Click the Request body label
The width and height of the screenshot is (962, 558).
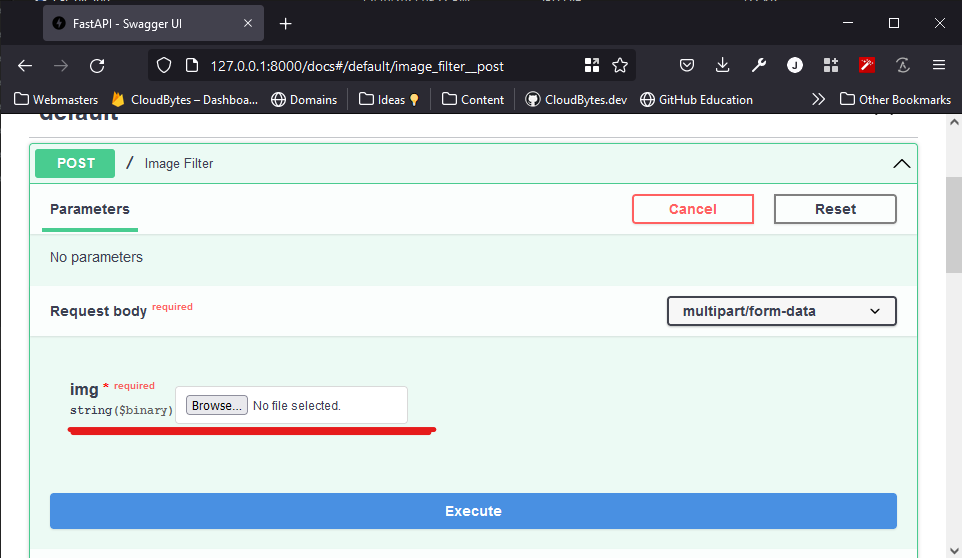coord(98,311)
